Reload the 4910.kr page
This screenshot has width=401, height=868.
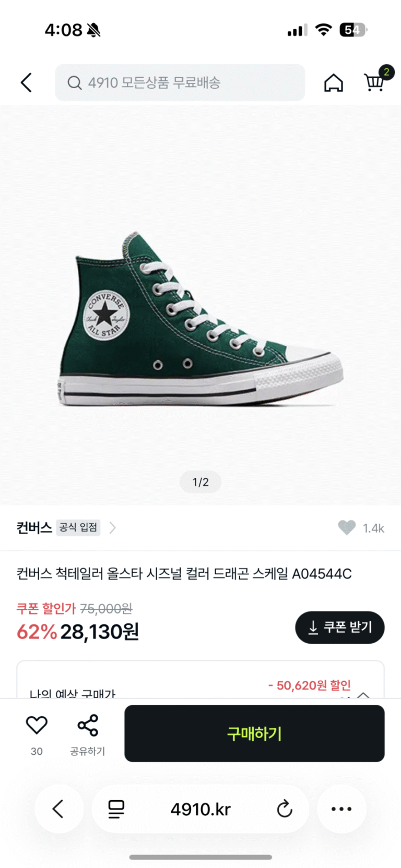coord(285,809)
